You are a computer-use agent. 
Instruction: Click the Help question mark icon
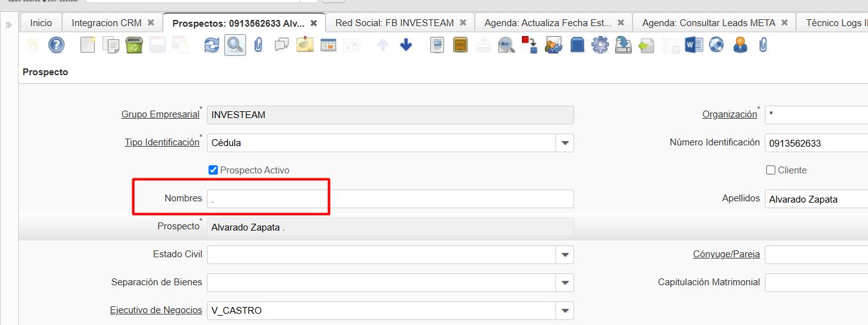pyautogui.click(x=57, y=45)
